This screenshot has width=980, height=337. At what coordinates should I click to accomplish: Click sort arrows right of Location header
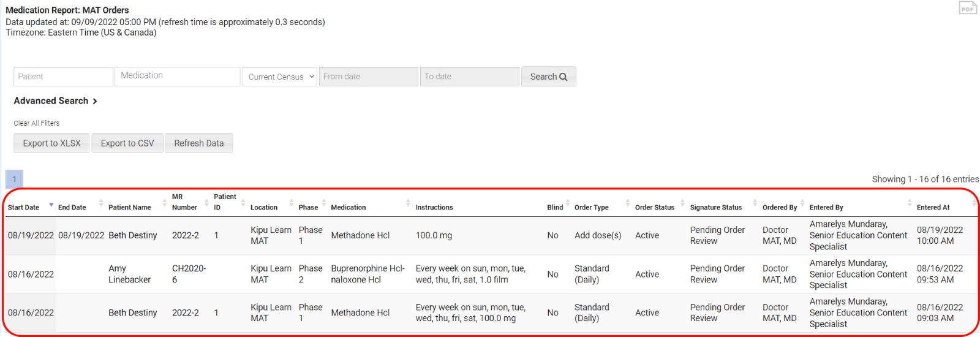pyautogui.click(x=291, y=203)
